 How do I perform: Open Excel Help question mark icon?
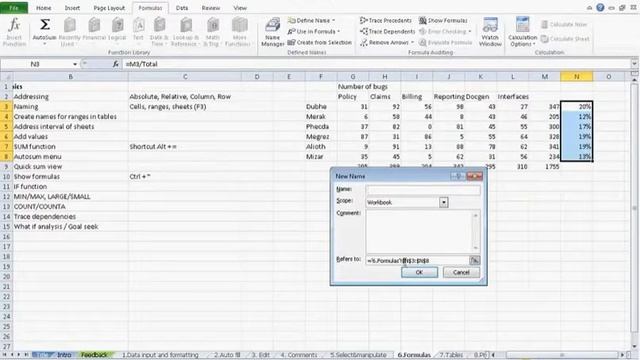[600, 7]
